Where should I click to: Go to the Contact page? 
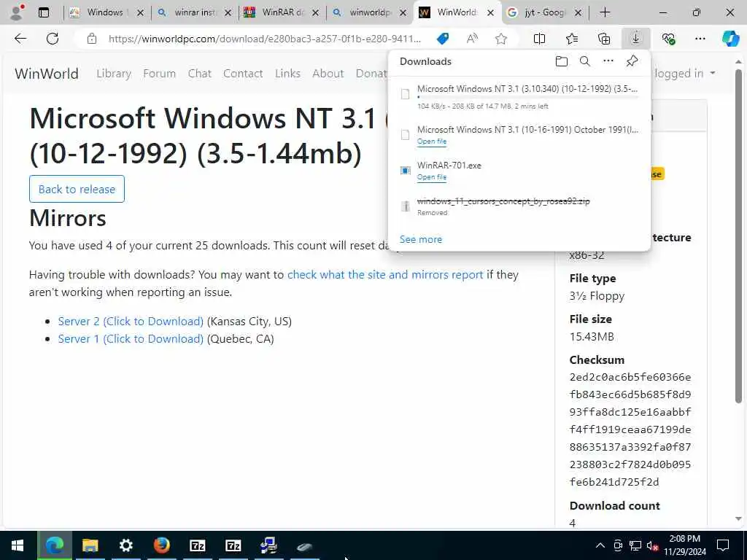(243, 74)
